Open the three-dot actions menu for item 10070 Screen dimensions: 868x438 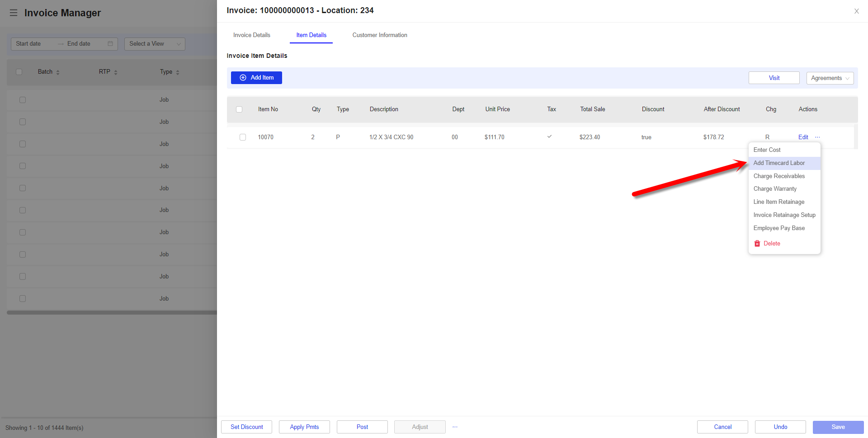pyautogui.click(x=817, y=137)
